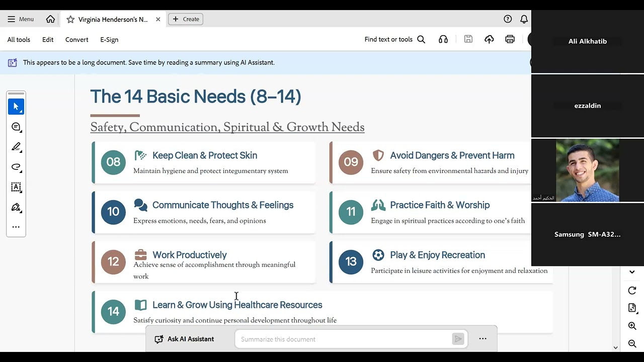Open AI Assistant bar more options
The height and width of the screenshot is (362, 644).
click(483, 339)
